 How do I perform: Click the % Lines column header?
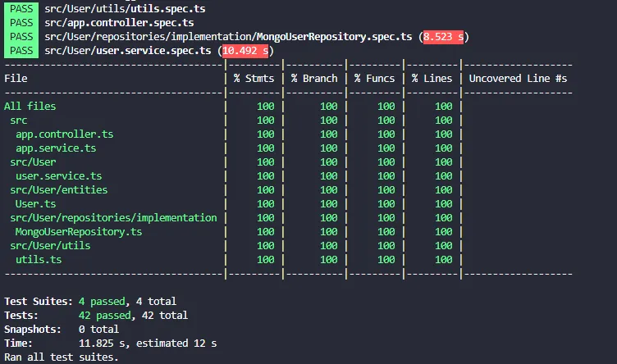[432, 78]
